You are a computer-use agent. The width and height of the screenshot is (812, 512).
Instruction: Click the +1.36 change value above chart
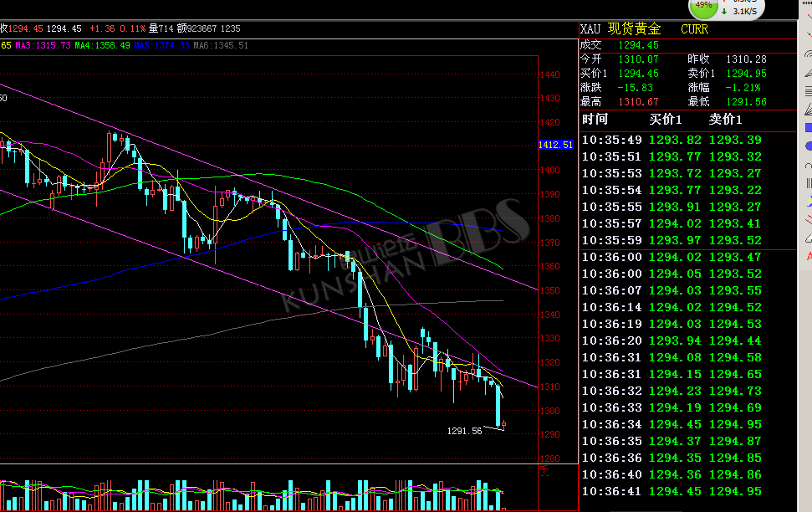(102, 28)
